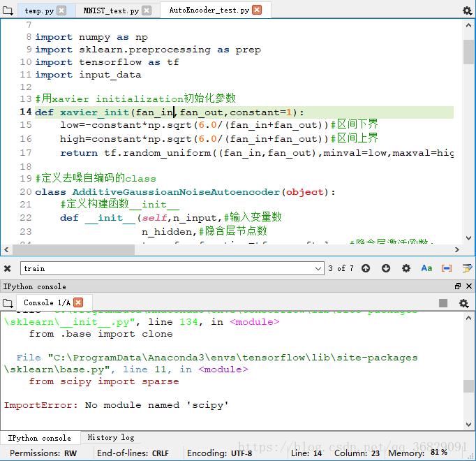Toggle case sensitive search (Aa)
Screen dimensions: 476x461
(x=426, y=268)
